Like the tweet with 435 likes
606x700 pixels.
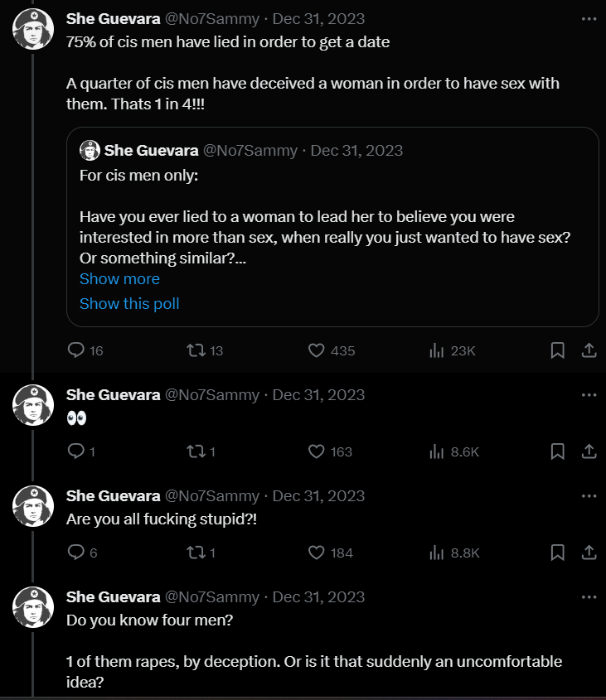click(x=316, y=350)
